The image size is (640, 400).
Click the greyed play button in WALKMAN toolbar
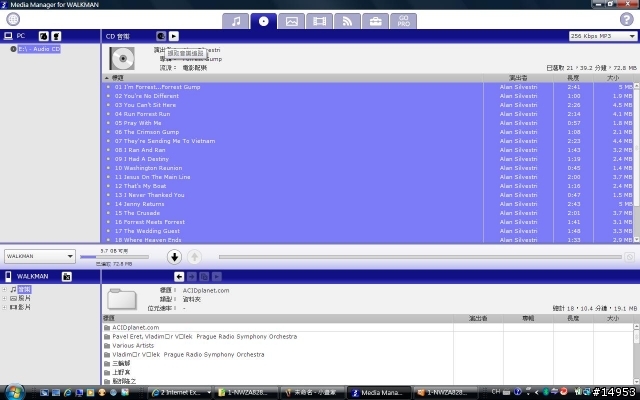pos(217,277)
